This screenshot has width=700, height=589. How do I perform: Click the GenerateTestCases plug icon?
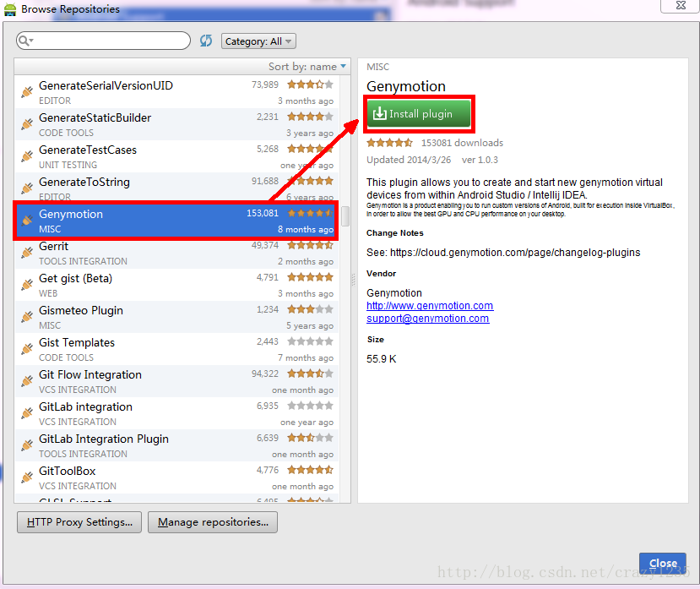27,156
